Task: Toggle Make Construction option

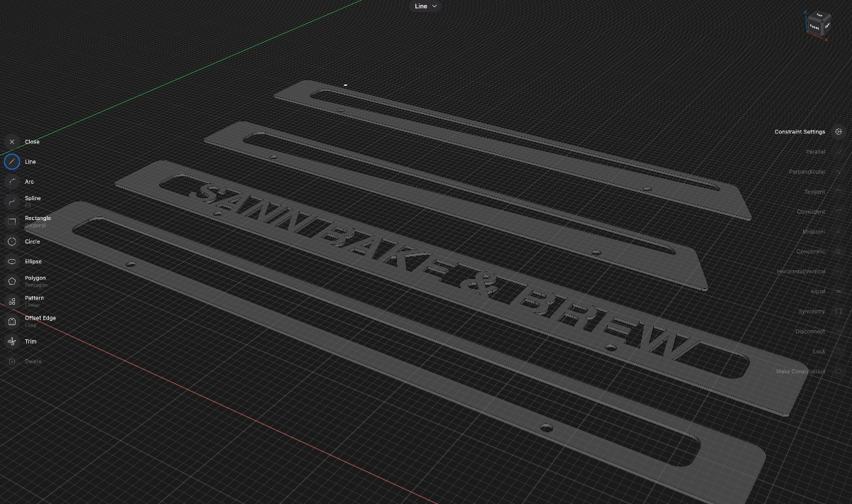Action: point(838,372)
